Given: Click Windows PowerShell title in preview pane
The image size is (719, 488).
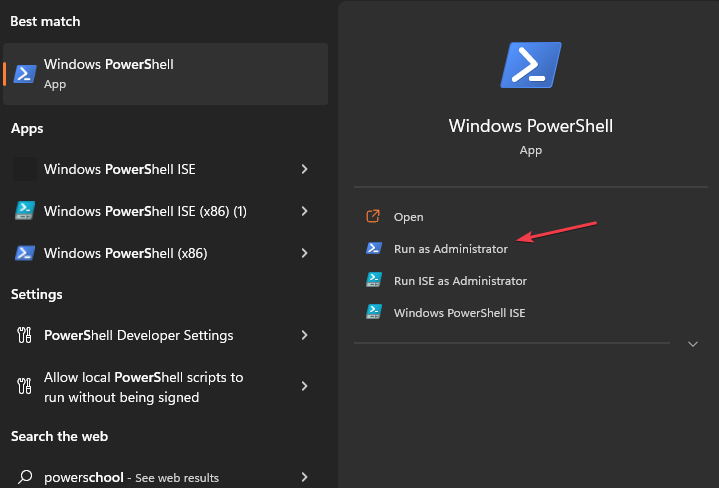Looking at the screenshot, I should pyautogui.click(x=531, y=126).
